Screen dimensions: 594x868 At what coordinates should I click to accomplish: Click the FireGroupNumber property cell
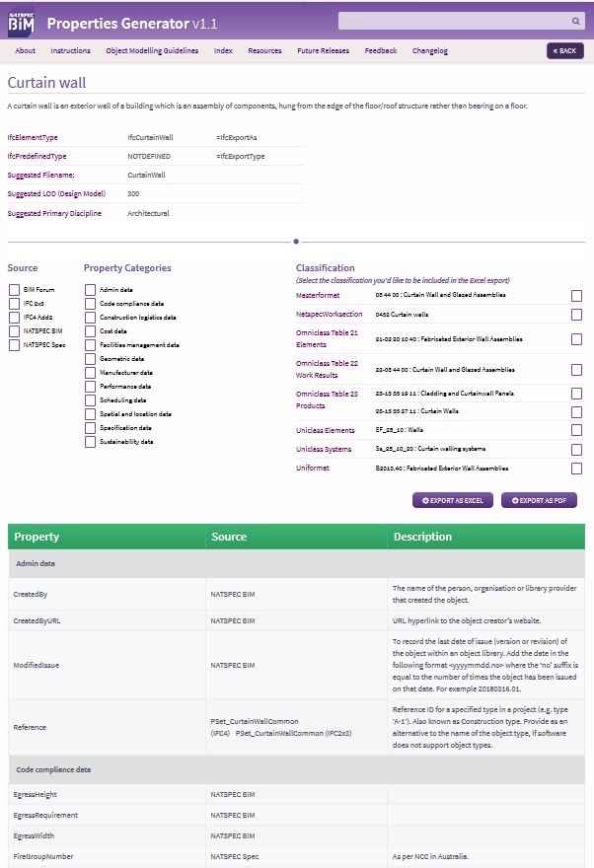pyautogui.click(x=107, y=856)
